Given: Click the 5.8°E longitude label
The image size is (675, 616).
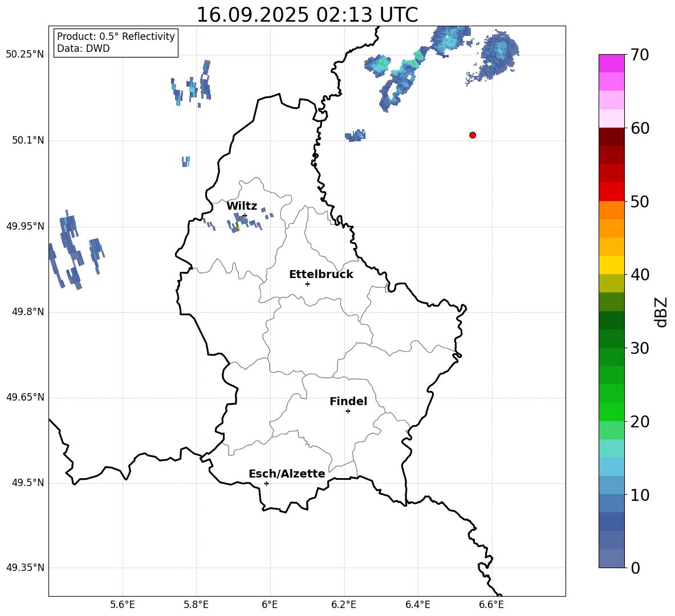Looking at the screenshot, I should pos(196,605).
